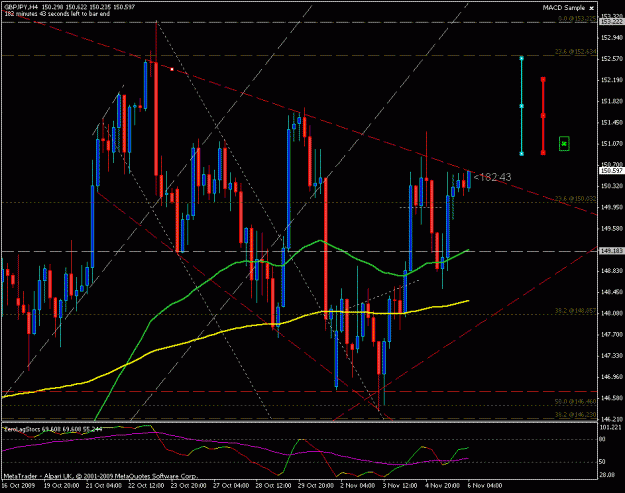
Task: Click the 151.450 price scale value
Action: coord(611,122)
